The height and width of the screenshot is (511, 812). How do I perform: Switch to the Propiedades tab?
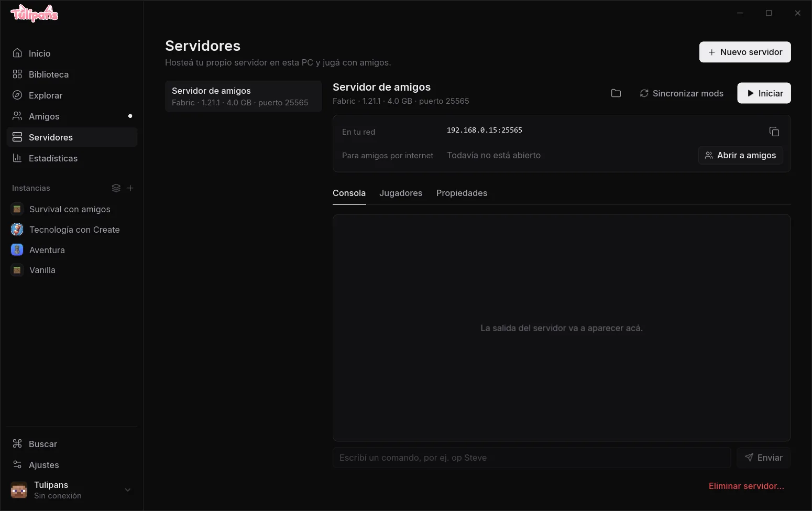(462, 193)
